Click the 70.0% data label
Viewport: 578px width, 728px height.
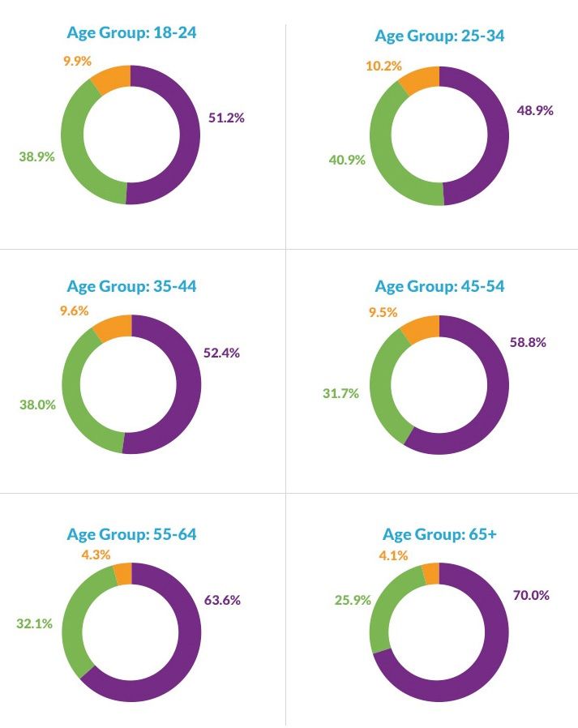531,595
